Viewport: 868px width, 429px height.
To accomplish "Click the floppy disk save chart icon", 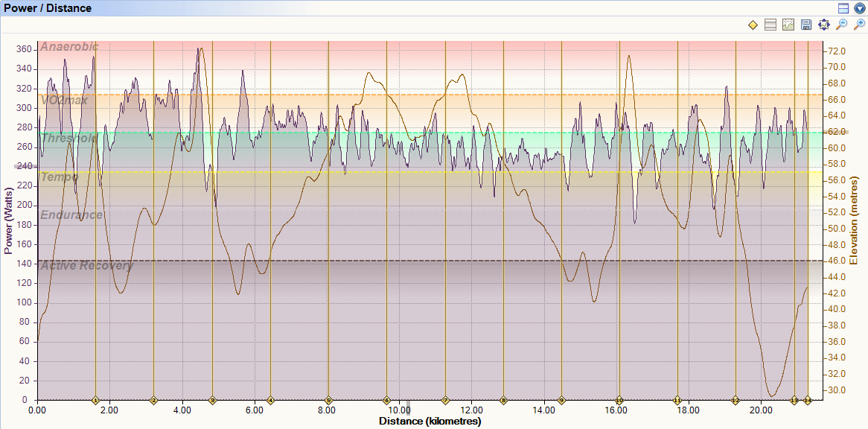I will pos(805,25).
